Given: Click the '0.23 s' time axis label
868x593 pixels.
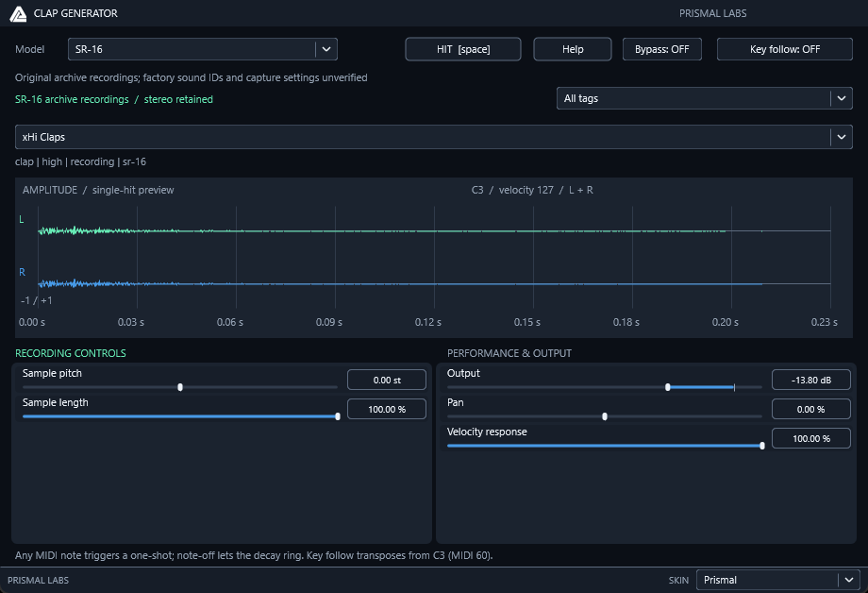Looking at the screenshot, I should [825, 322].
